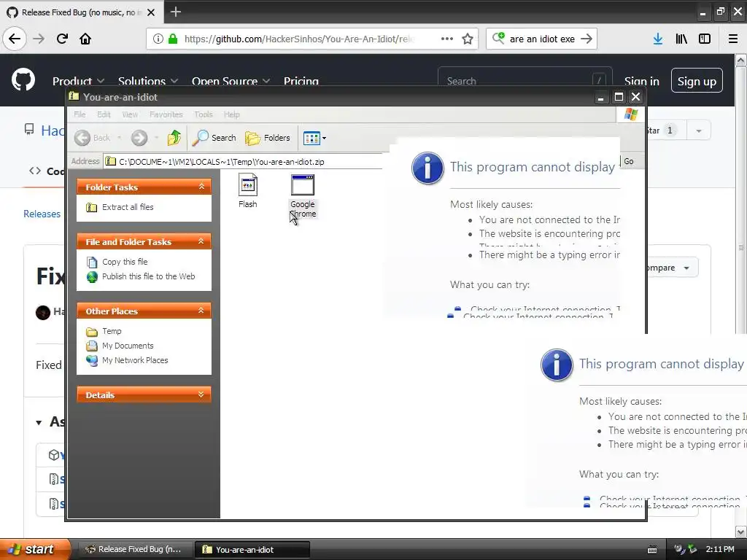
Task: Open Edit menu in Explorer
Action: [104, 114]
